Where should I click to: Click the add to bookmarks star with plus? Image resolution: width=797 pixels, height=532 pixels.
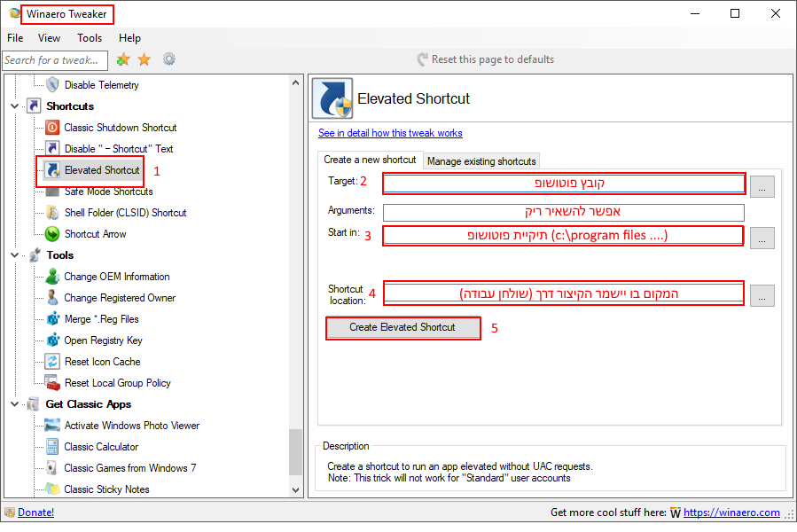[x=123, y=59]
